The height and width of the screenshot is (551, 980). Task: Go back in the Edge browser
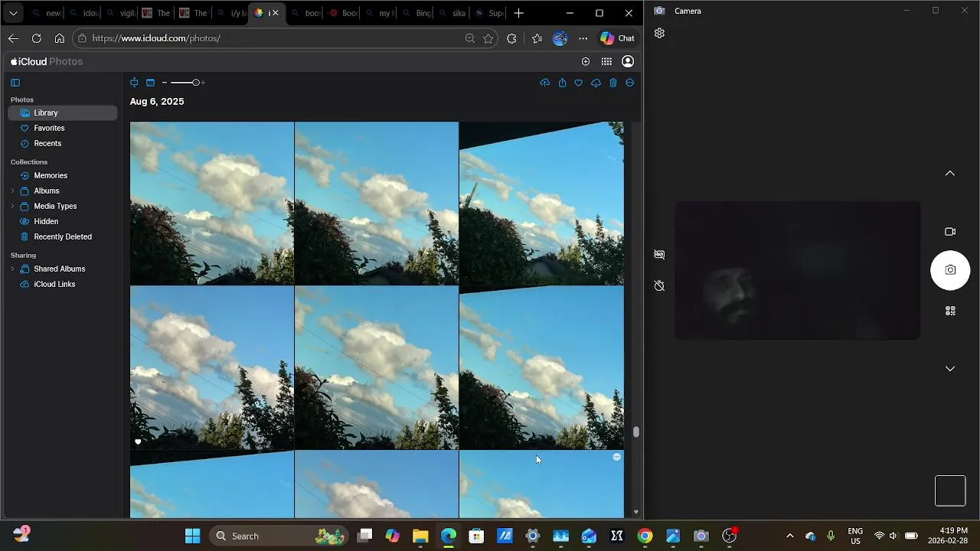(x=13, y=38)
